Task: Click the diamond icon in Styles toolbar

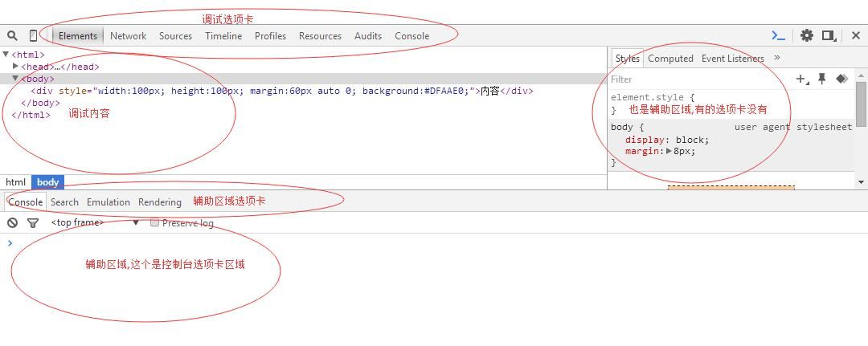Action: coord(841,79)
